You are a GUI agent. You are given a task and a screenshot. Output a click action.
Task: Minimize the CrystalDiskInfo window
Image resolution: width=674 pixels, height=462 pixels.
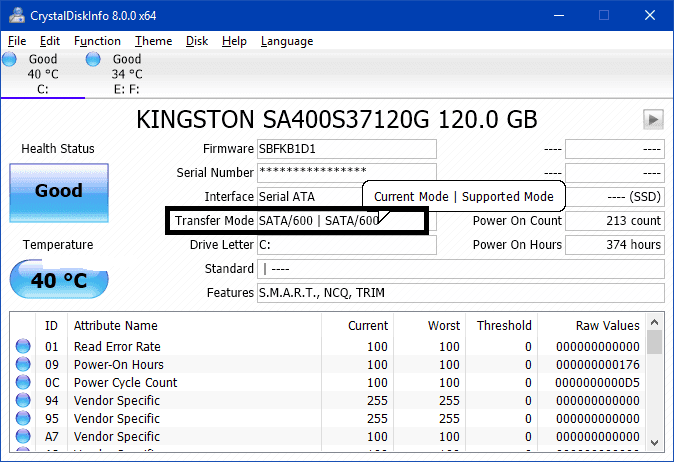click(x=559, y=15)
